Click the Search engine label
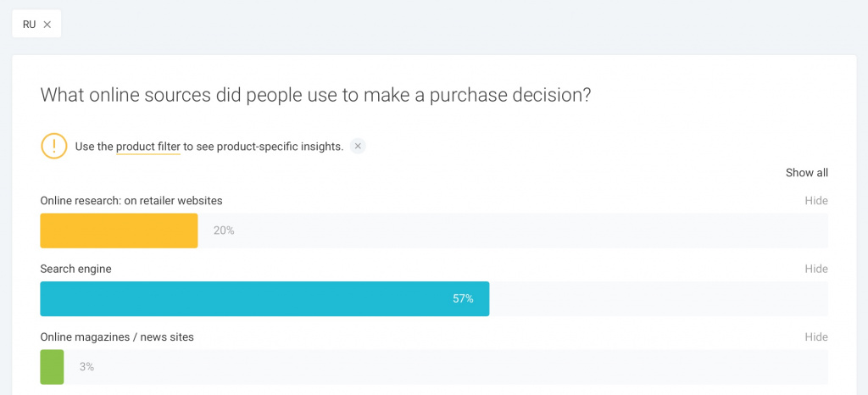Viewport: 868px width, 395px height. [x=76, y=269]
